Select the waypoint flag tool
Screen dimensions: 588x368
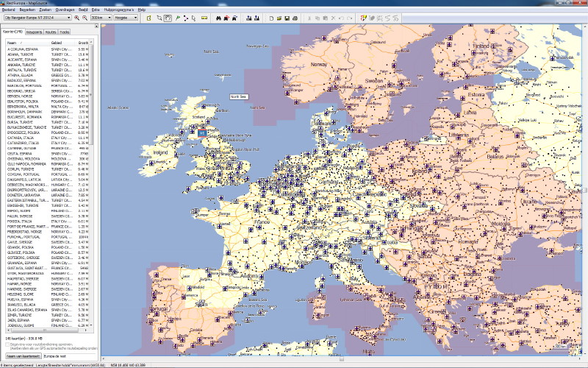pyautogui.click(x=177, y=18)
